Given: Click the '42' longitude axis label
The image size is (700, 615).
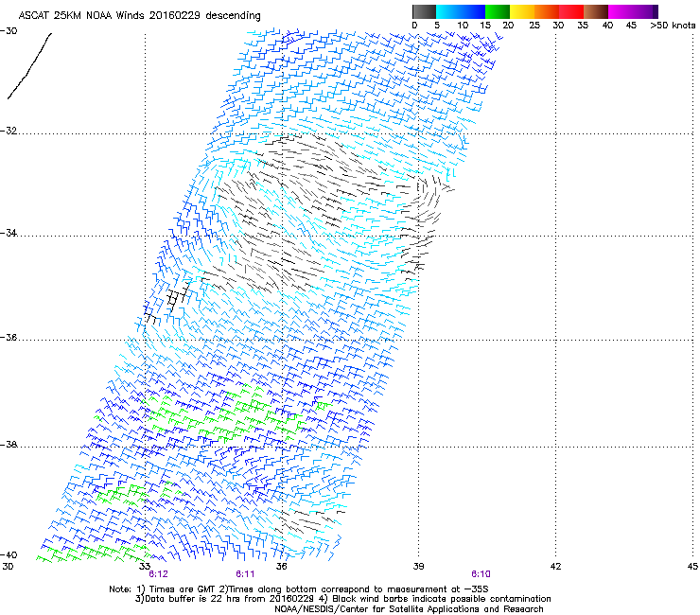Looking at the screenshot, I should (x=555, y=567).
